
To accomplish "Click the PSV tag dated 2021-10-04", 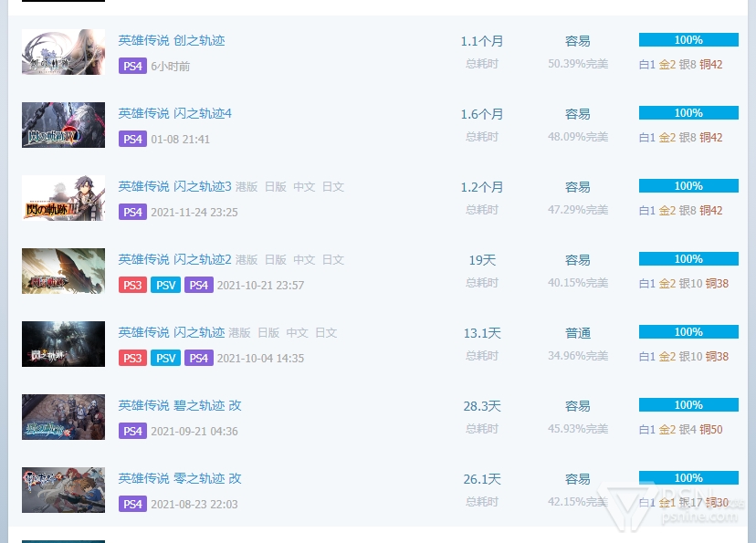I will [x=165, y=358].
